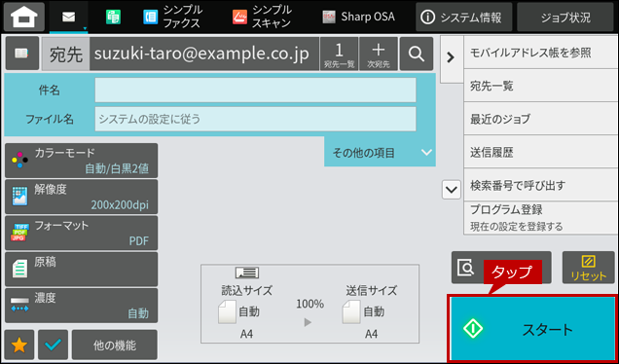The height and width of the screenshot is (364, 619).
Task: Open the address book icon
Action: pos(21,54)
